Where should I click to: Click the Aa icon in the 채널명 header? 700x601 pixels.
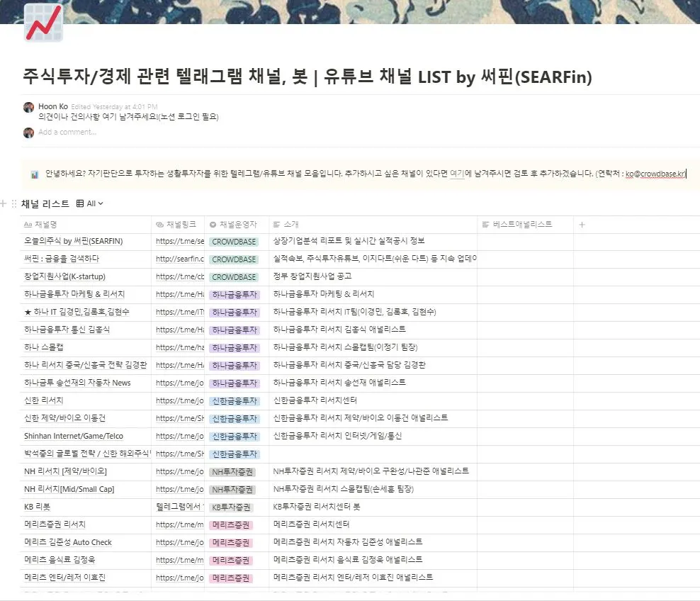pyautogui.click(x=27, y=223)
